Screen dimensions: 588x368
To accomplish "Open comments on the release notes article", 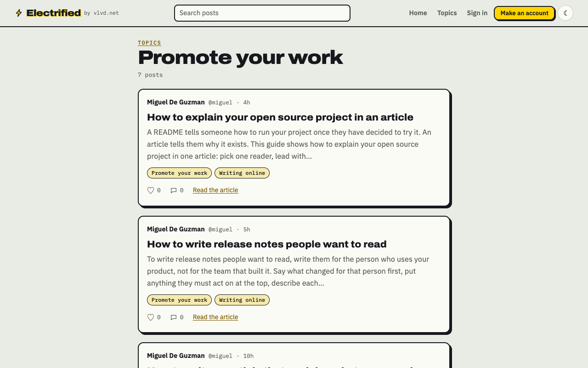I will pyautogui.click(x=174, y=317).
